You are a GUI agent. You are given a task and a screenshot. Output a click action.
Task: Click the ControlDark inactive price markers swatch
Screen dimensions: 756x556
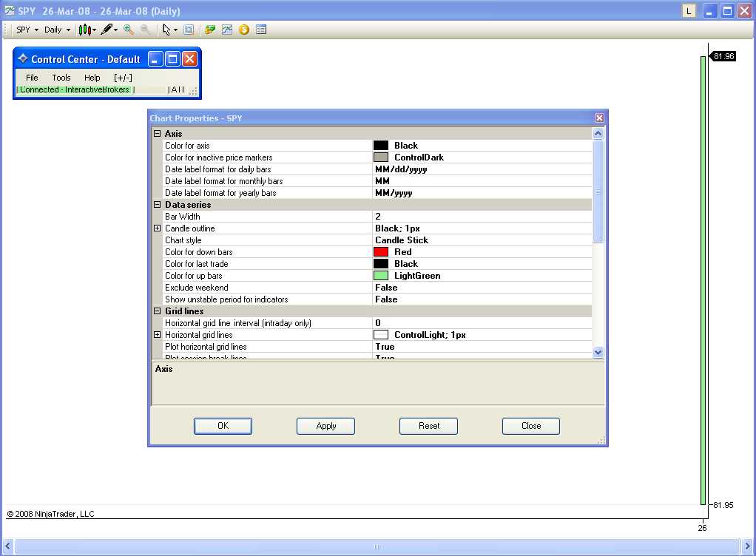click(381, 157)
